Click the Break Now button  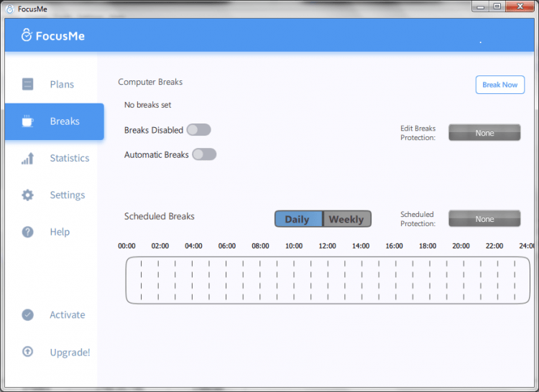(499, 85)
